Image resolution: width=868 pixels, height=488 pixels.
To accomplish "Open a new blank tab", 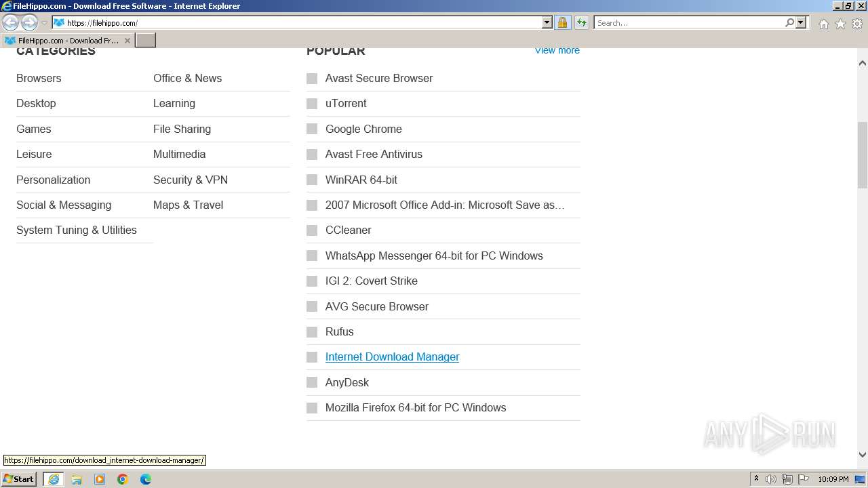I will coord(146,41).
